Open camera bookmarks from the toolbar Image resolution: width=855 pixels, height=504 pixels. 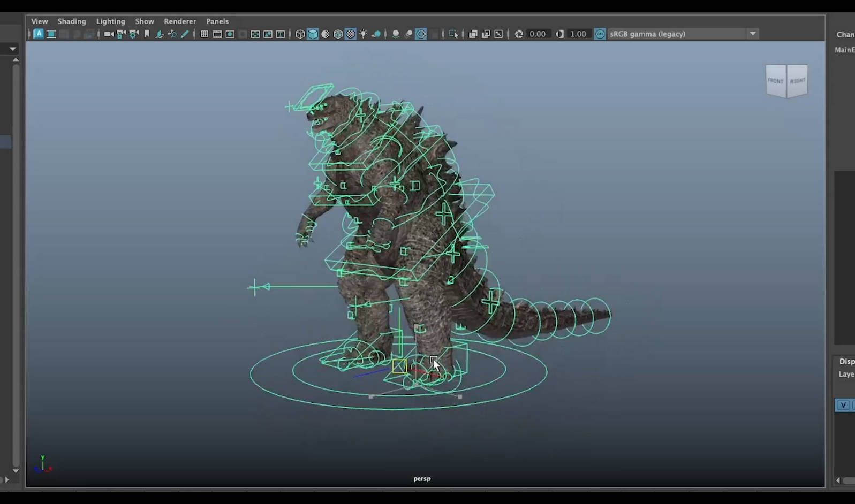pos(147,34)
